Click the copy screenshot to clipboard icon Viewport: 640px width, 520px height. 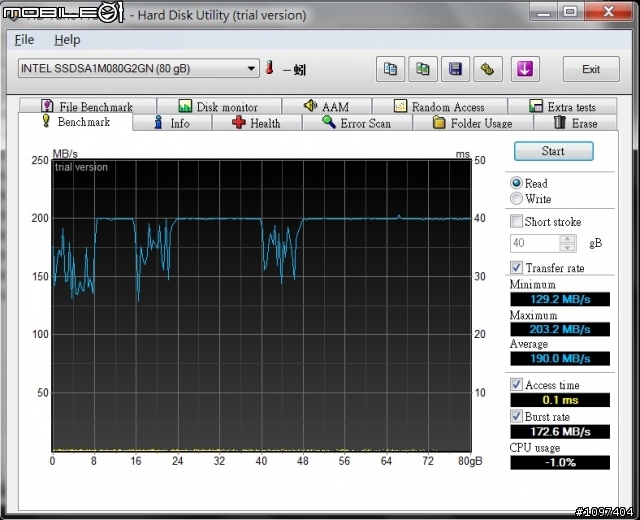point(423,69)
